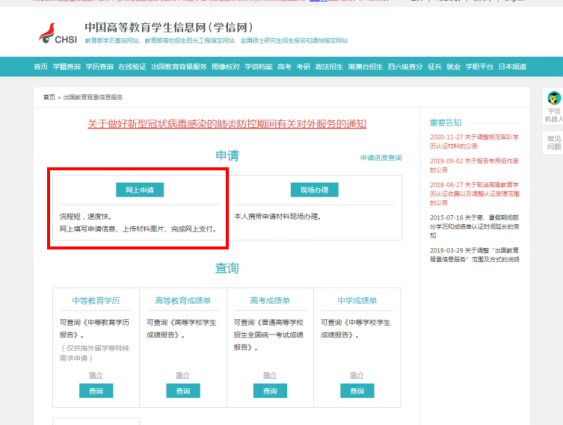563x425 pixels.
Task: Click the 首页 breadcrumb link
Action: 49,97
